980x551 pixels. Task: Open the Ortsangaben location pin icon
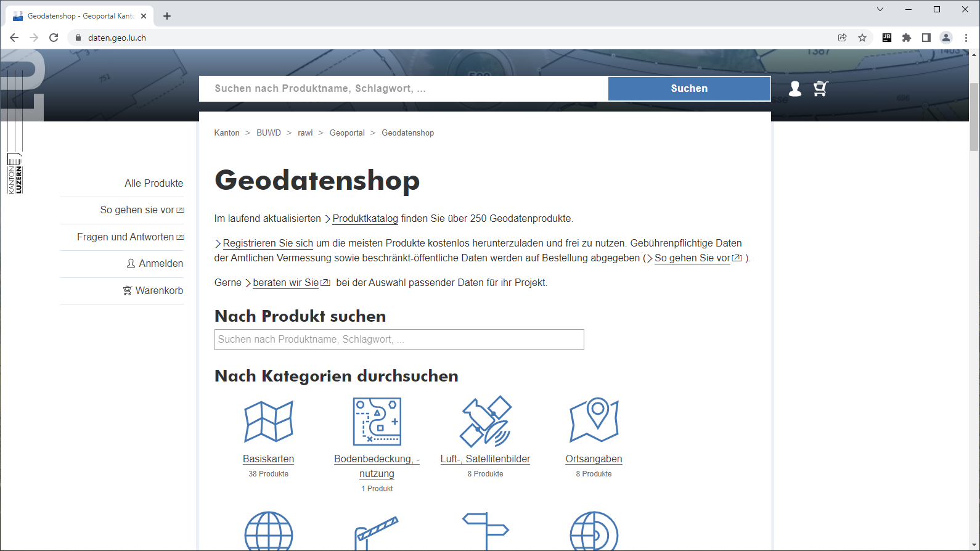click(594, 420)
